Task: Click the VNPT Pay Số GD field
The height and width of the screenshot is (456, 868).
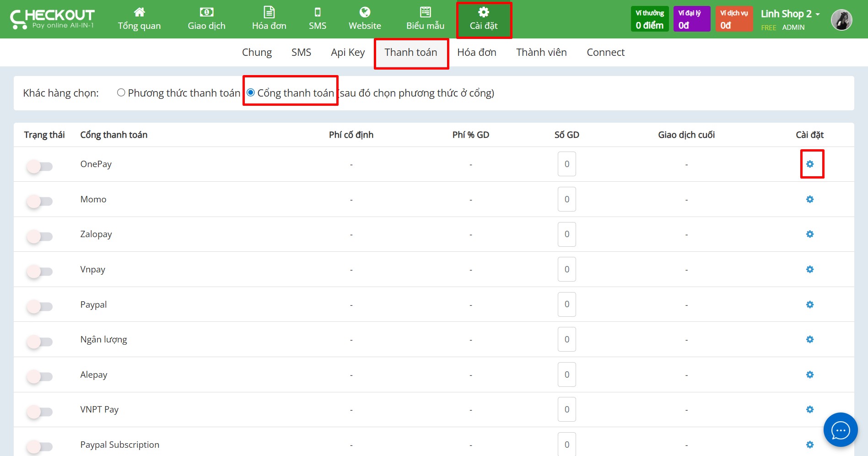Action: pos(566,409)
